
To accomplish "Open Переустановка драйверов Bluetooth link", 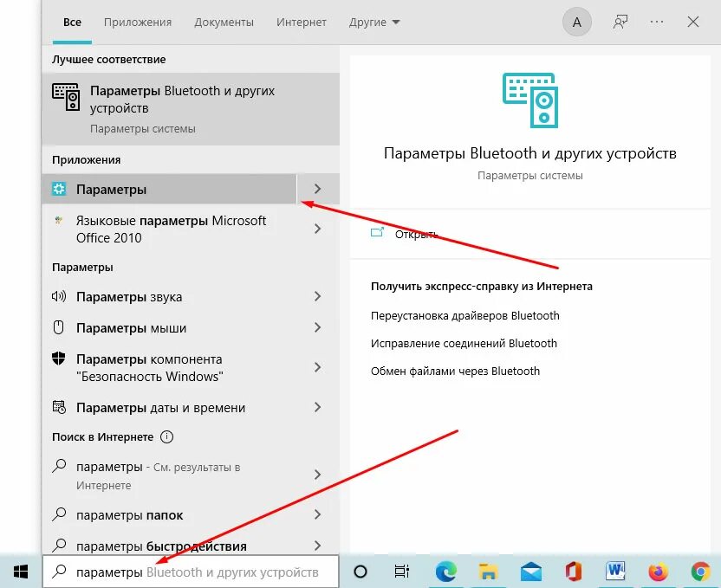I will [464, 315].
